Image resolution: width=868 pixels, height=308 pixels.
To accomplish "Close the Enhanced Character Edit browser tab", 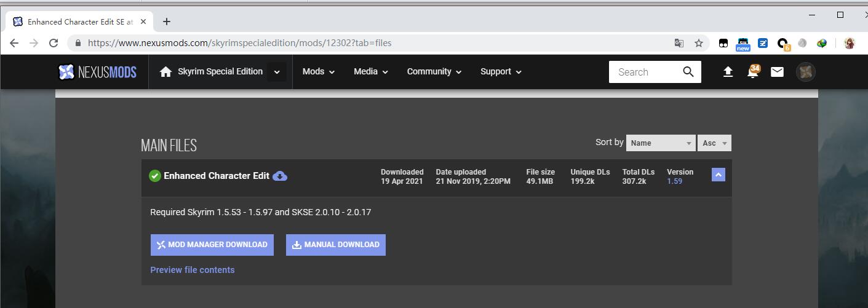I will 143,22.
